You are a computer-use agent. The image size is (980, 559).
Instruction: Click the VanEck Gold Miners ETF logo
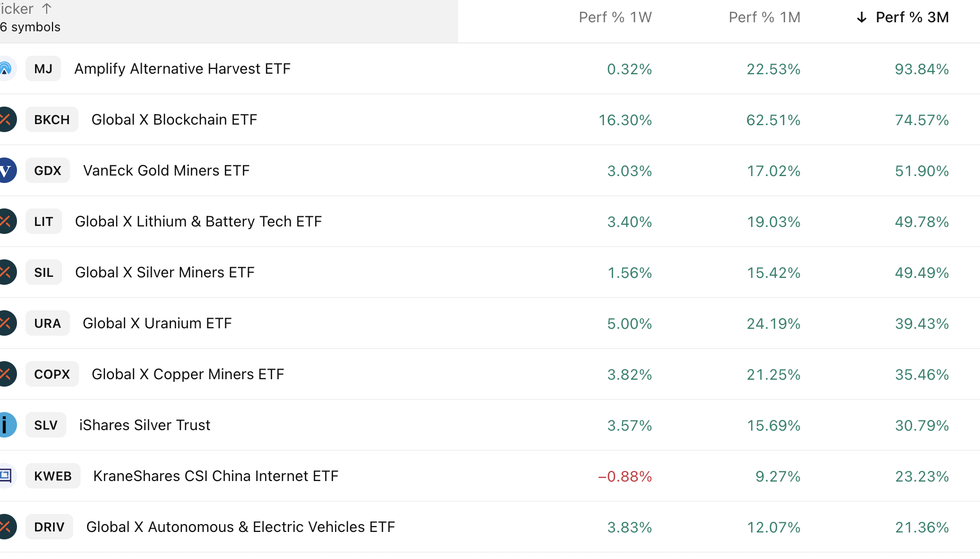point(7,170)
